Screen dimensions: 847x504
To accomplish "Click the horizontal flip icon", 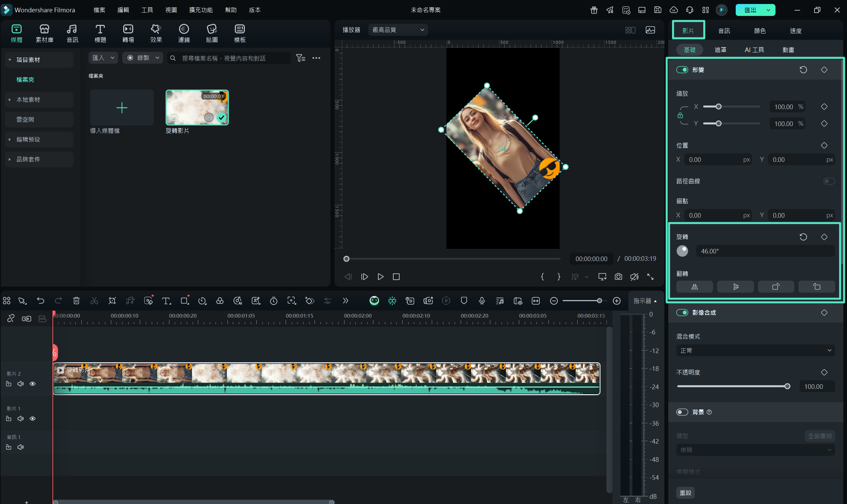I will click(x=695, y=287).
